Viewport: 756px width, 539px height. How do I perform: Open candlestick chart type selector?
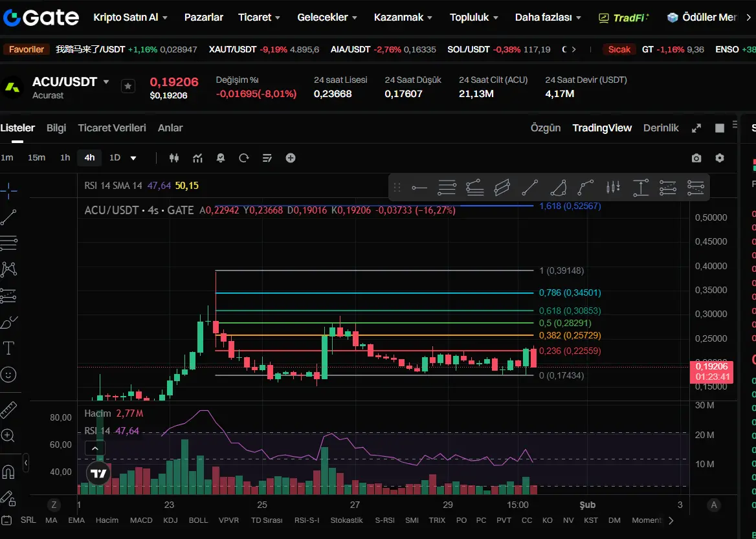(x=174, y=158)
